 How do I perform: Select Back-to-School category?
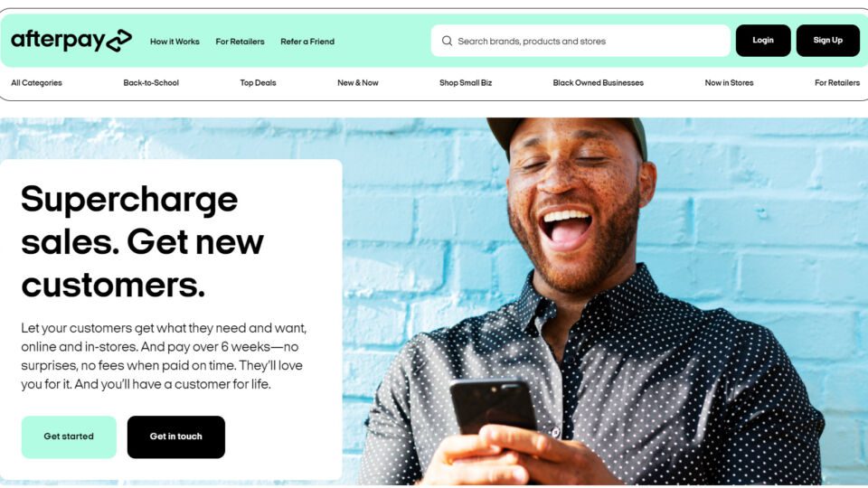coord(151,83)
